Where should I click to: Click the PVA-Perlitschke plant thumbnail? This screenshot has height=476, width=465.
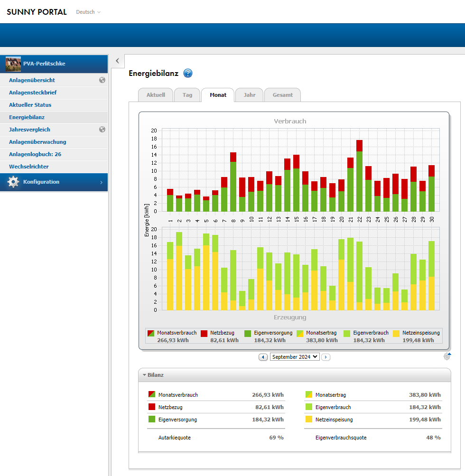tap(13, 64)
